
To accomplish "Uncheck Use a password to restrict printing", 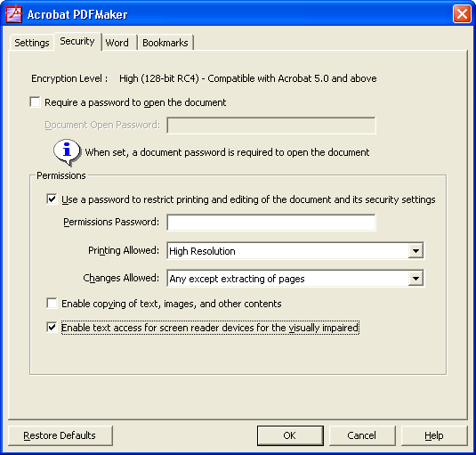I will 52,199.
